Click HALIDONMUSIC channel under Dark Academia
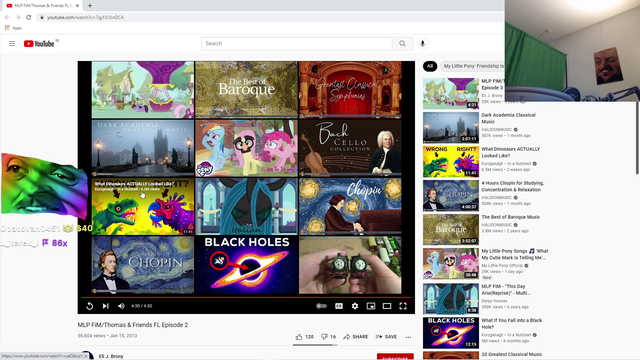640x360 pixels. (x=496, y=129)
